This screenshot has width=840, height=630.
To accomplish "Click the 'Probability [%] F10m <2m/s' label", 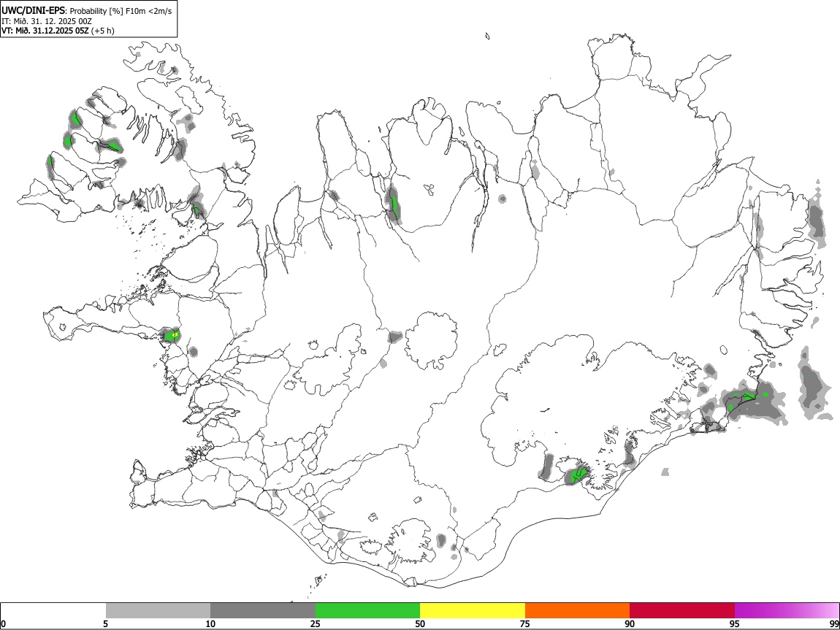I will click(121, 11).
